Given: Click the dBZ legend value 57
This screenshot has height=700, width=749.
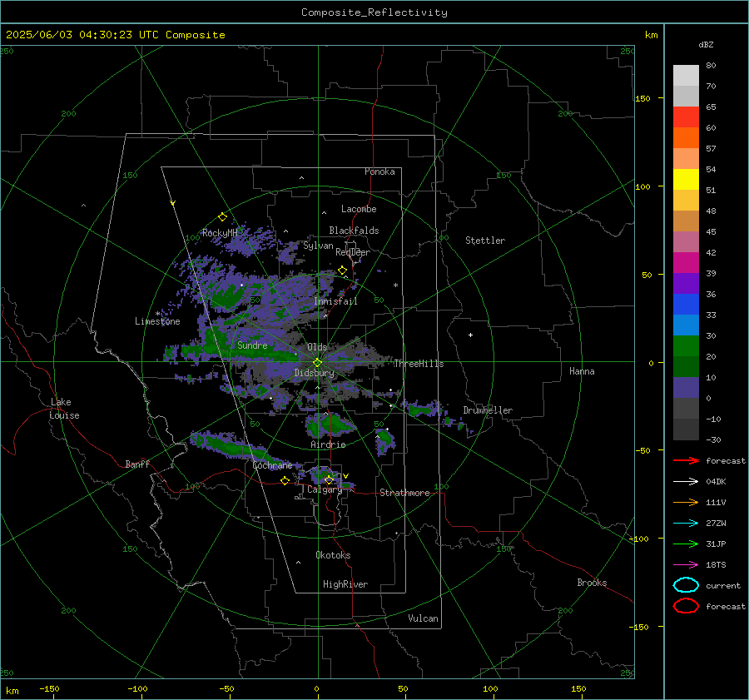Looking at the screenshot, I should (711, 149).
